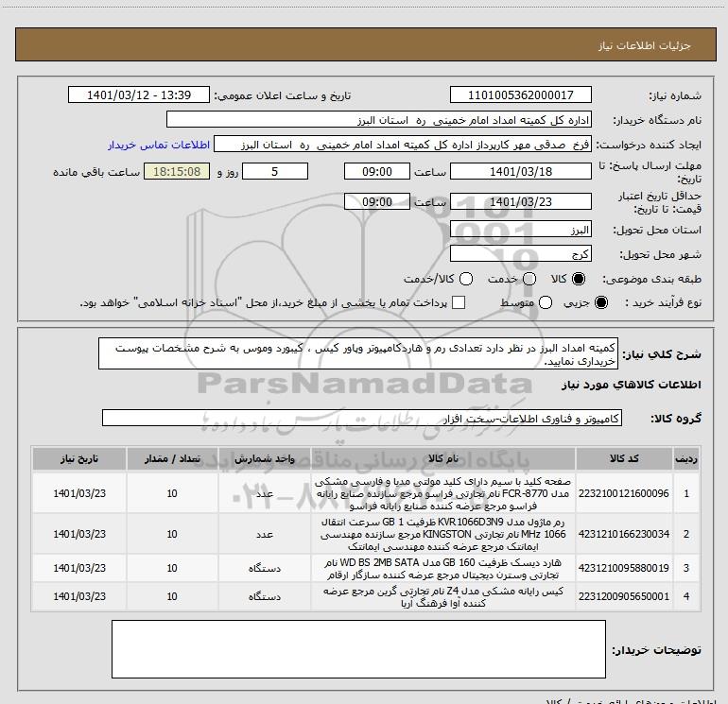
Task: Click product code 4231210095880019
Action: click(624, 568)
